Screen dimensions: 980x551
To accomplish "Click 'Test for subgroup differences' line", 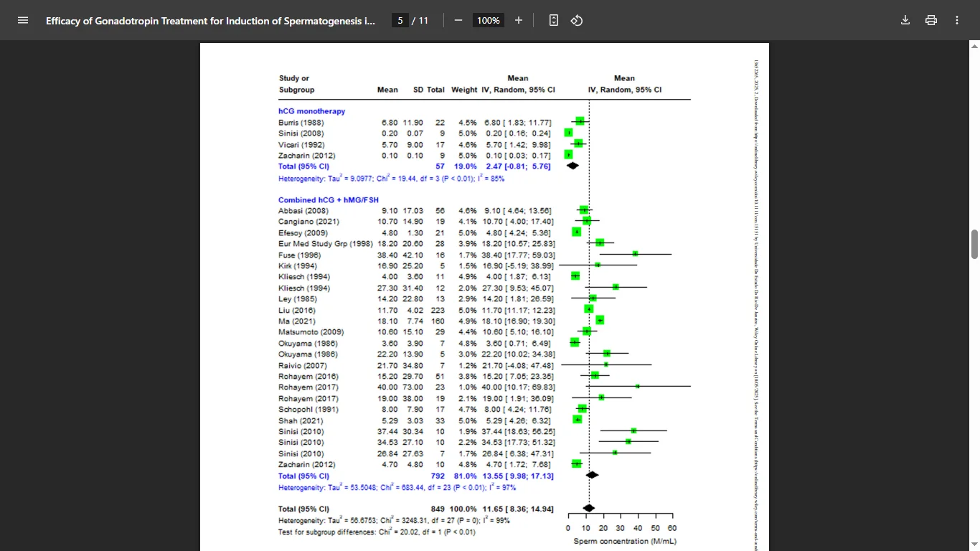I will point(377,532).
